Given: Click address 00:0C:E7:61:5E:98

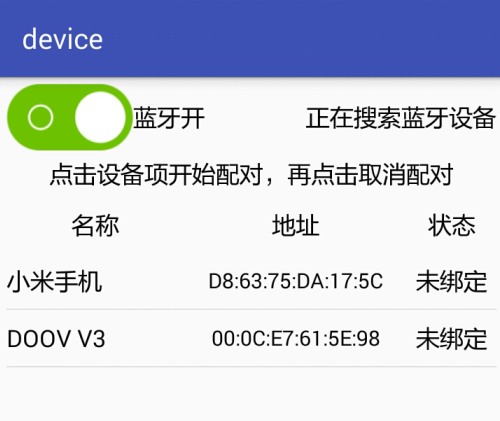Looking at the screenshot, I should click(x=296, y=338).
